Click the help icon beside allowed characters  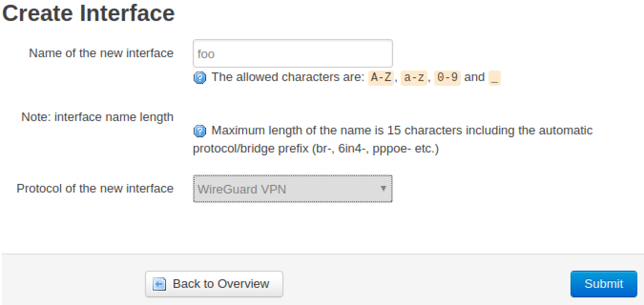point(200,78)
